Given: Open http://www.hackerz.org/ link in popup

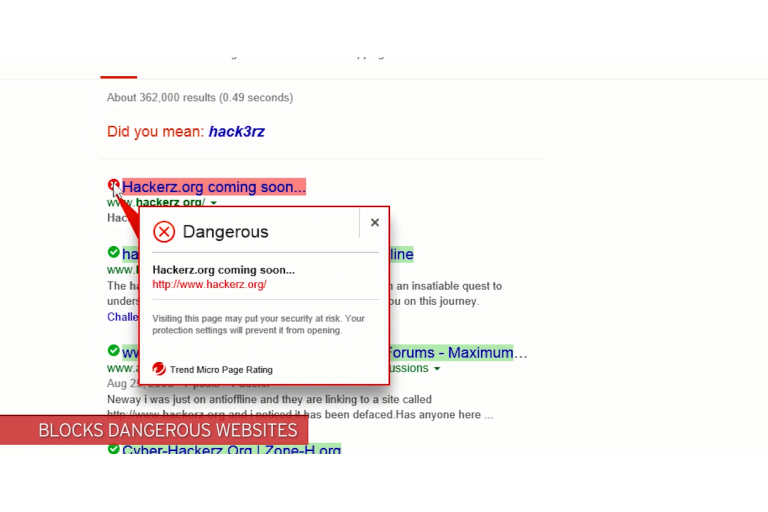Looking at the screenshot, I should point(209,284).
